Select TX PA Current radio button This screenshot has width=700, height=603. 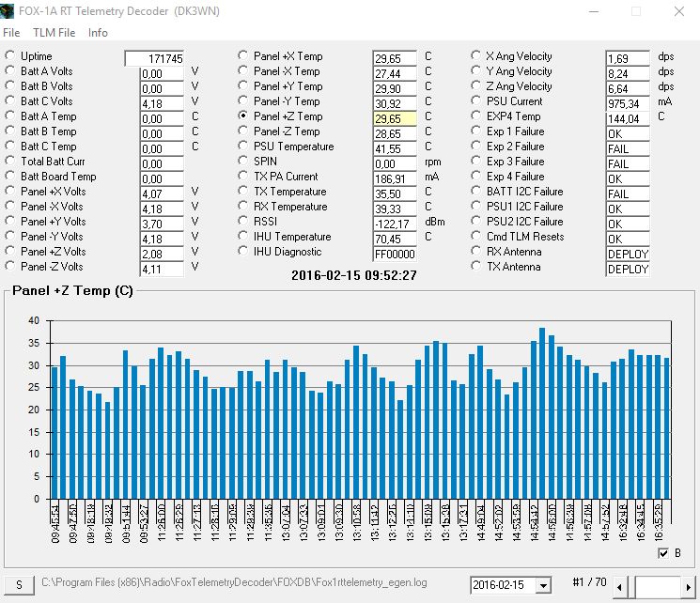pyautogui.click(x=242, y=176)
